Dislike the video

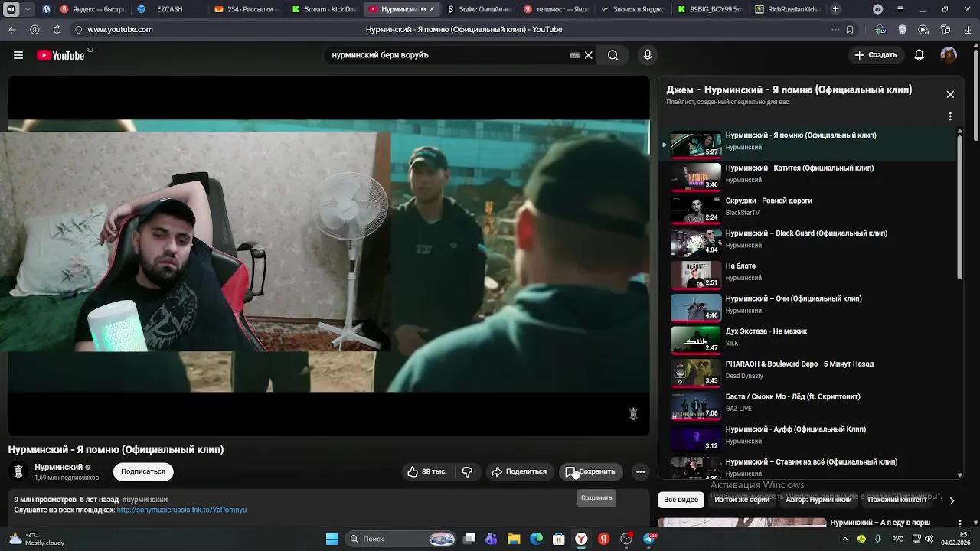[x=467, y=471]
